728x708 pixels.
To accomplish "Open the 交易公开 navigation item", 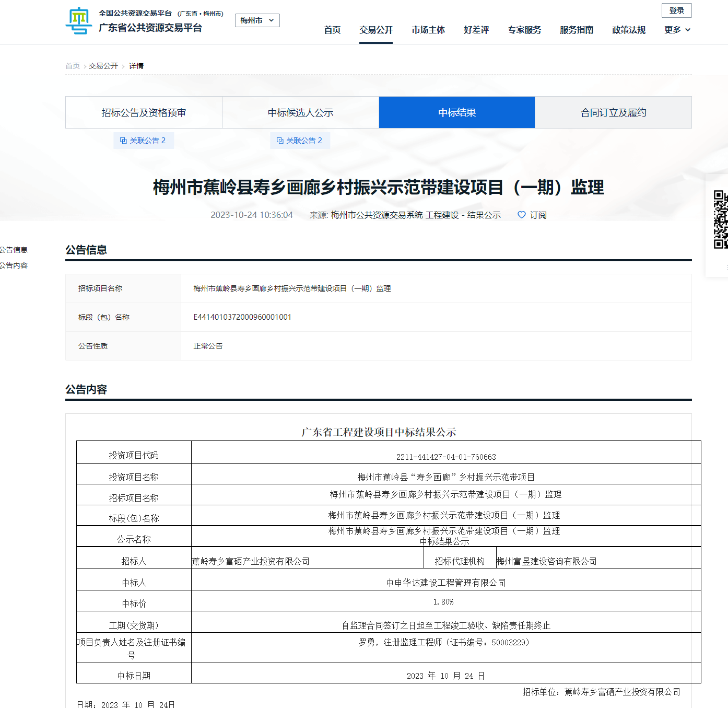I will 375,30.
